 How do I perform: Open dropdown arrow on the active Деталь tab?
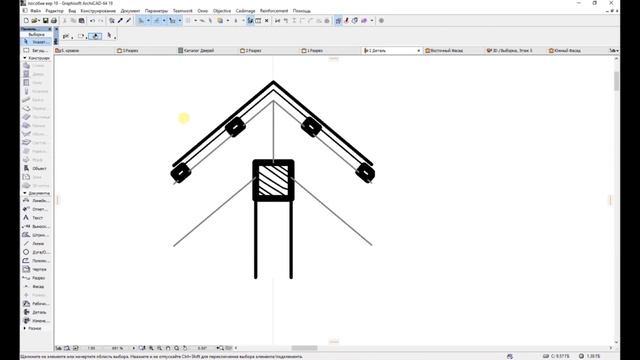(418, 51)
